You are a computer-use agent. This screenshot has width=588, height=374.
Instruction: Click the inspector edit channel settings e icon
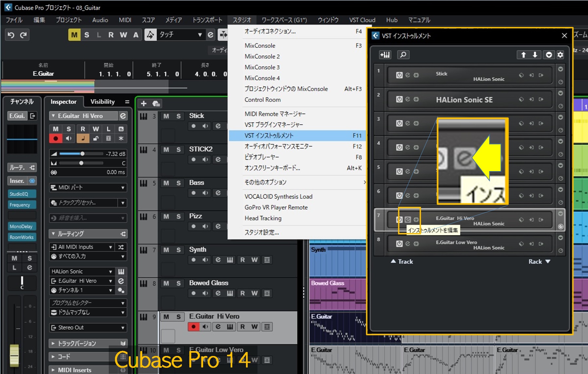point(123,116)
